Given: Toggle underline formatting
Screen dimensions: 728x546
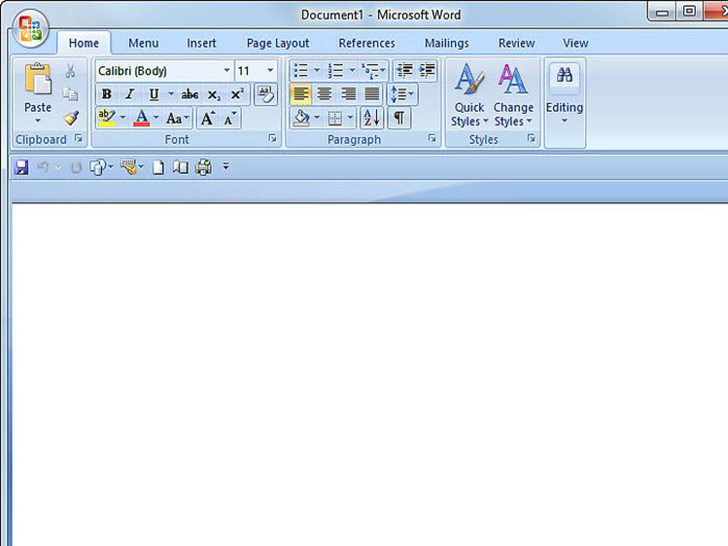Looking at the screenshot, I should [154, 95].
